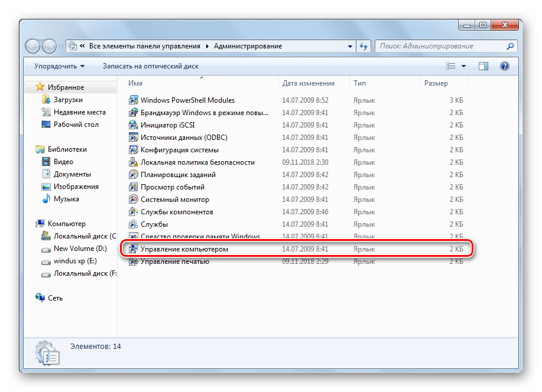The image size is (542, 392).
Task: Click the Планировщик заданий shortcut icon
Action: [x=133, y=175]
